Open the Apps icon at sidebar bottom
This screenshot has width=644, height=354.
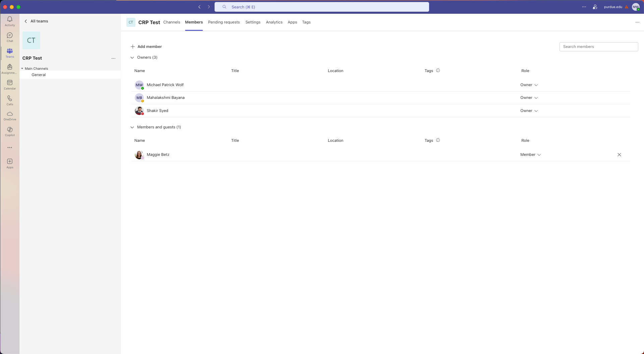10,163
